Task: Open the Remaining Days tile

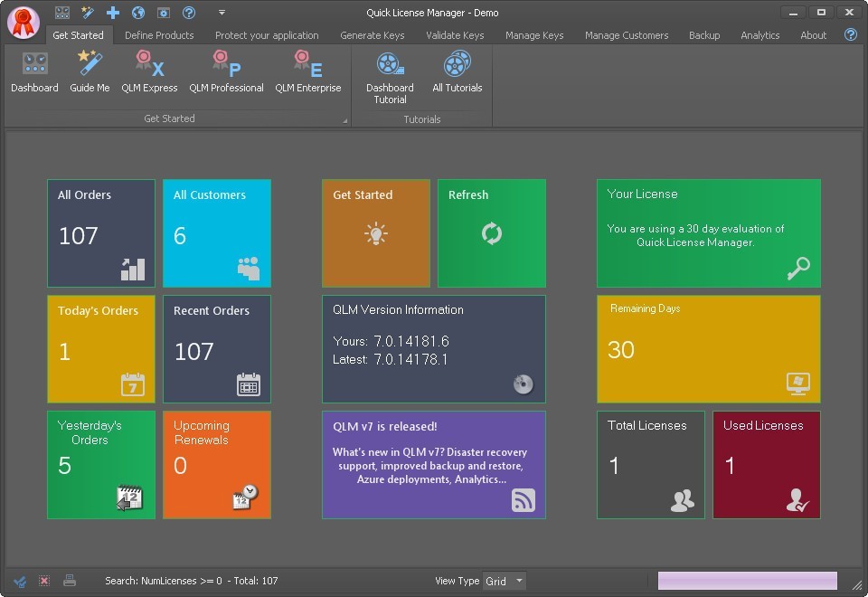Action: [x=709, y=349]
